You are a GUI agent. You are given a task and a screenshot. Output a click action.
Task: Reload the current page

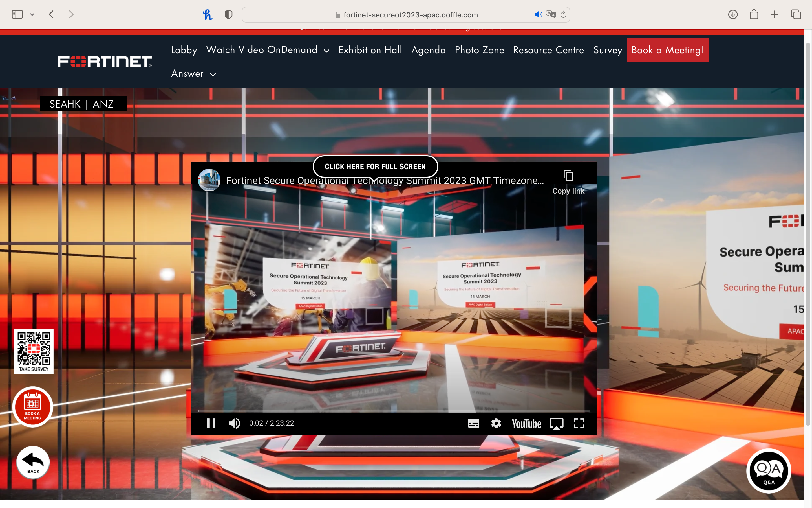point(563,14)
